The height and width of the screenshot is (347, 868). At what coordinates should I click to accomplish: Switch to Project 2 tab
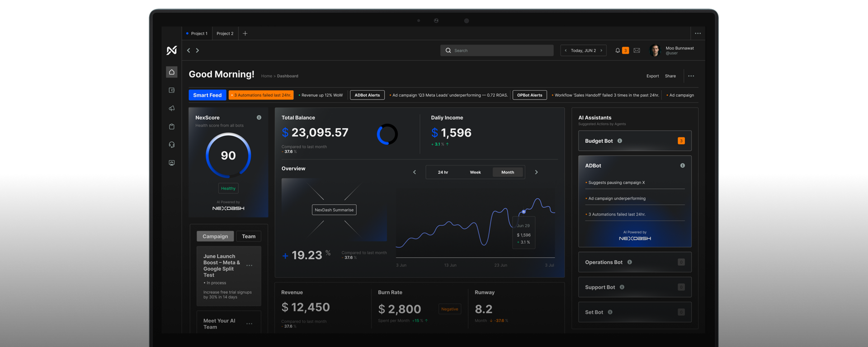[225, 33]
